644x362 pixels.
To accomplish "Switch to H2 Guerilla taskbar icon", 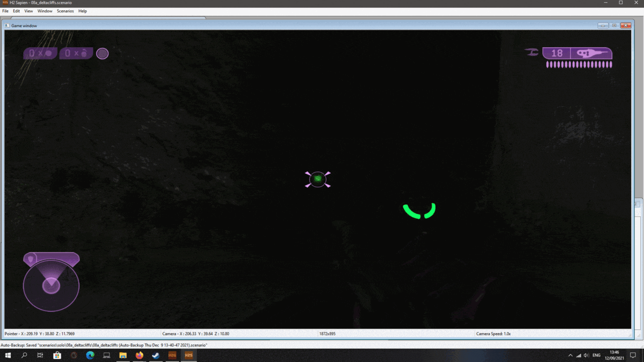I will [x=172, y=355].
